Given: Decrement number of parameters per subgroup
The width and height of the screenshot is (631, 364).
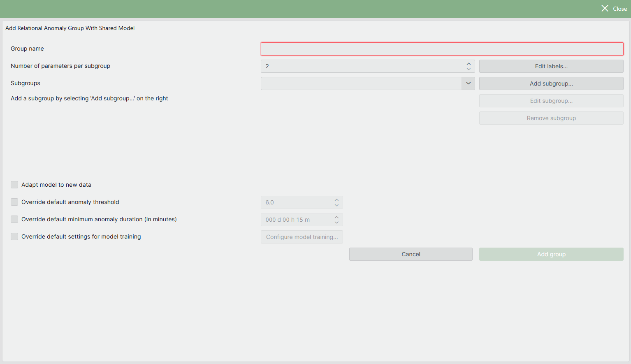Looking at the screenshot, I should [469, 68].
